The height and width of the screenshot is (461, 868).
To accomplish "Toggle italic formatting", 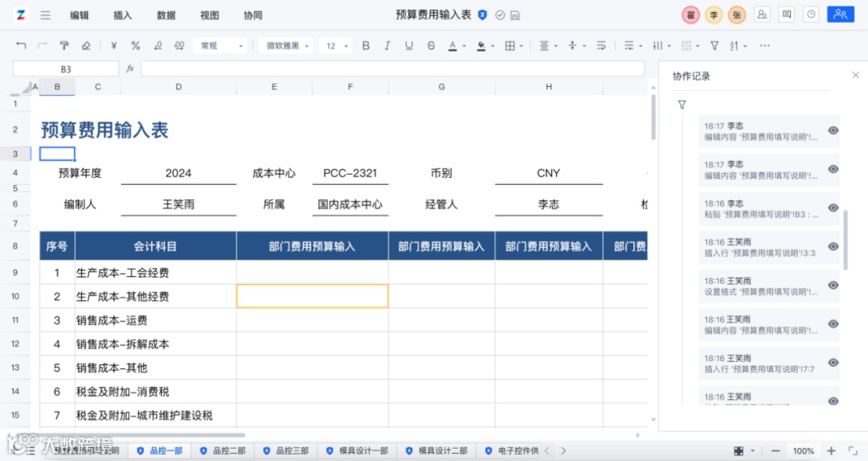I will coord(387,46).
